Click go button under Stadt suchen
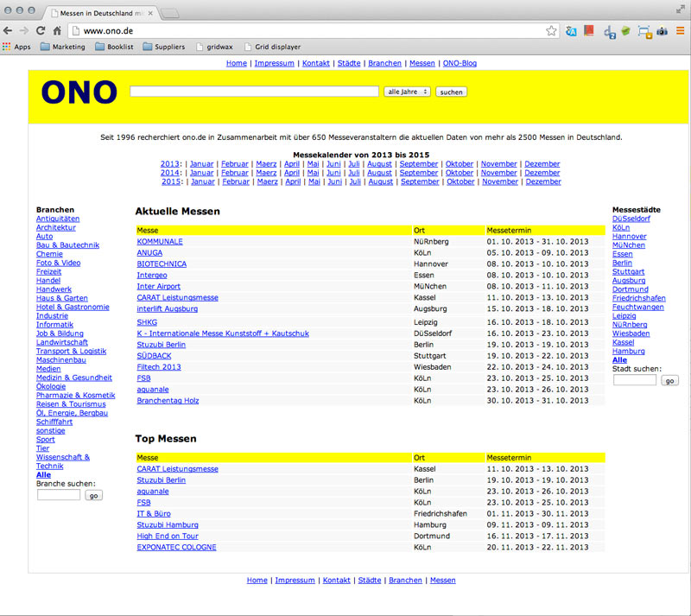The image size is (691, 616). pos(669,380)
